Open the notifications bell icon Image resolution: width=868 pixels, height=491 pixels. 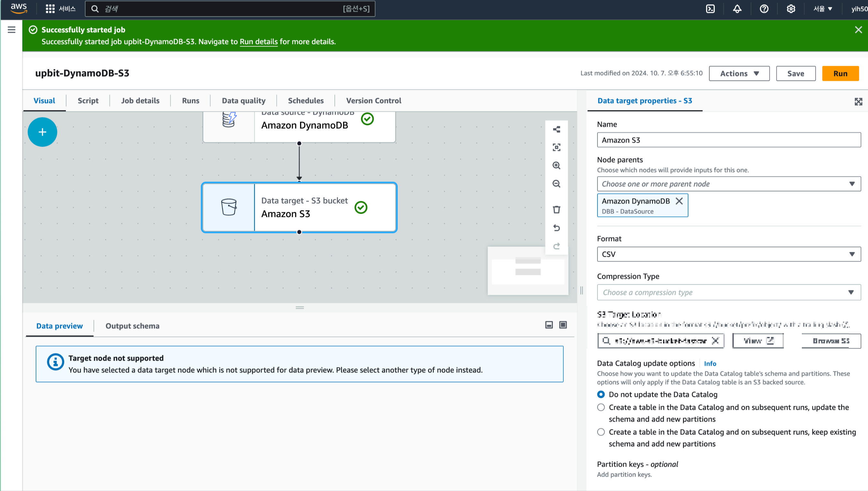(x=737, y=9)
